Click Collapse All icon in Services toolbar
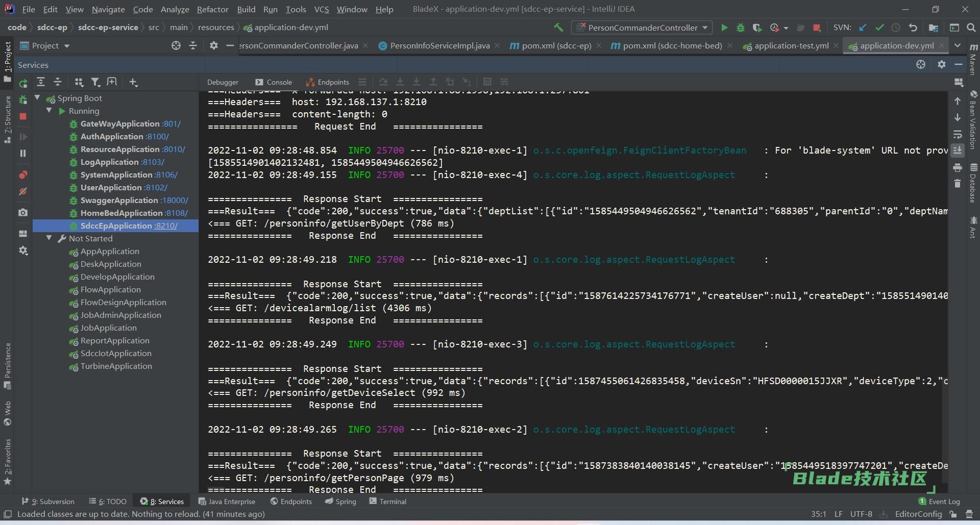Screen dimensions: 980x525 [58, 82]
